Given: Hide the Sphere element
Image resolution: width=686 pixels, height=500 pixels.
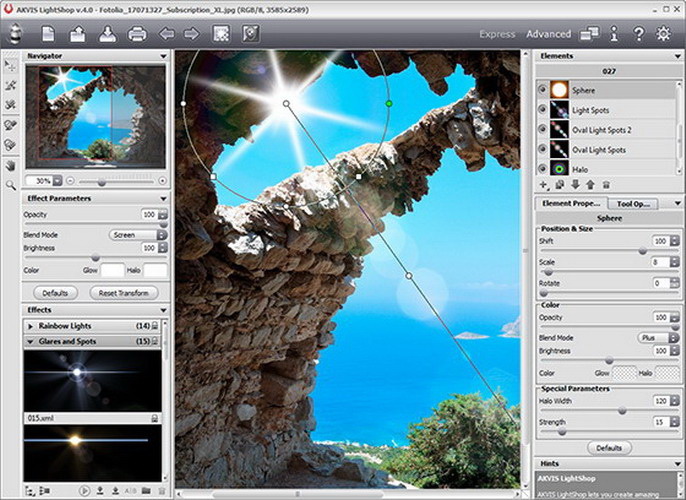Looking at the screenshot, I should tap(542, 90).
